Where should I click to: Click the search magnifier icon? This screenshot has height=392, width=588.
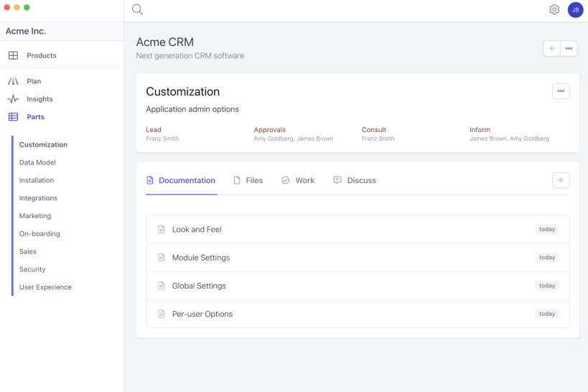137,10
